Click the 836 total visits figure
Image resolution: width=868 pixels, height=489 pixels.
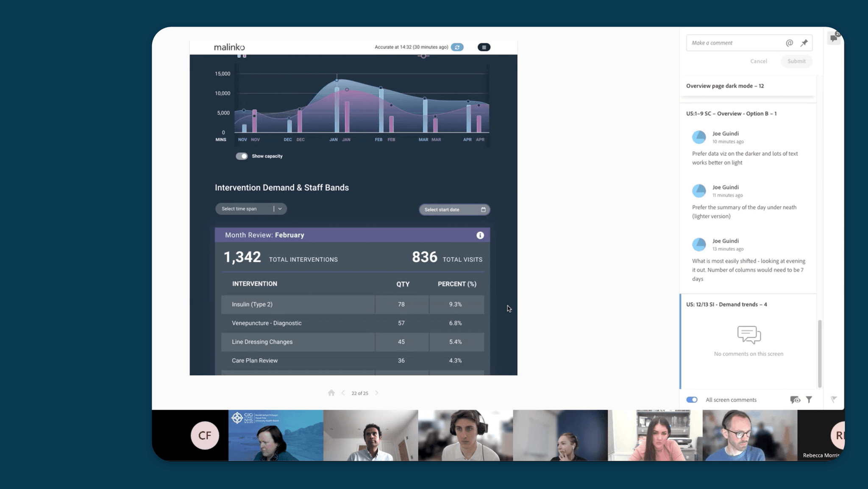(424, 257)
